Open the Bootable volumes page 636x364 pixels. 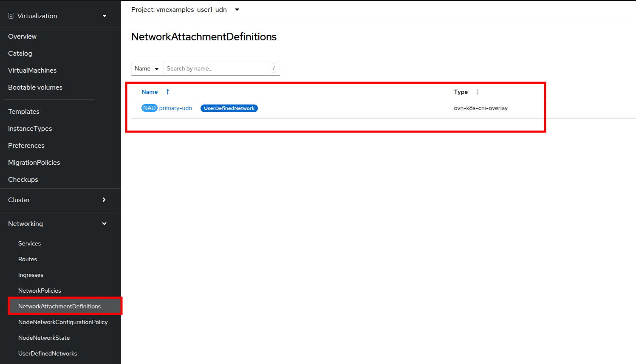click(35, 87)
